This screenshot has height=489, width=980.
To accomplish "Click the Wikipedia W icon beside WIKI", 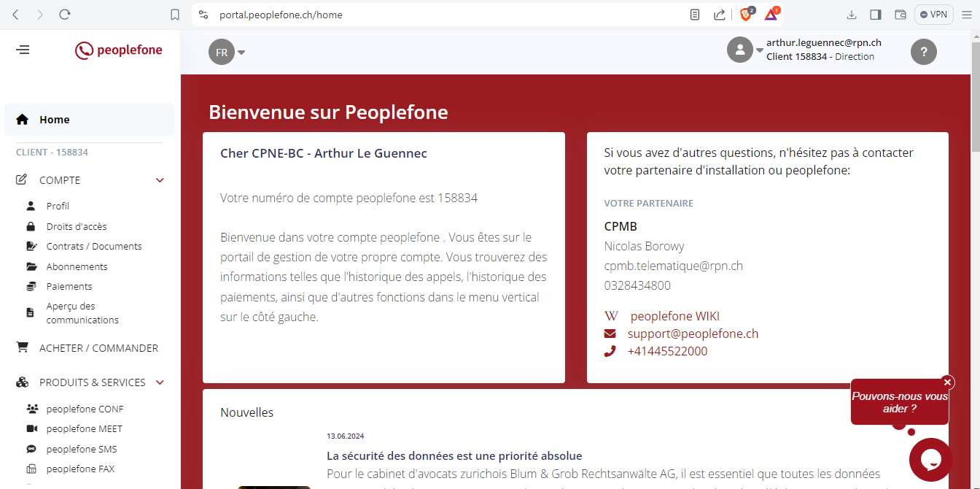I will tap(611, 316).
